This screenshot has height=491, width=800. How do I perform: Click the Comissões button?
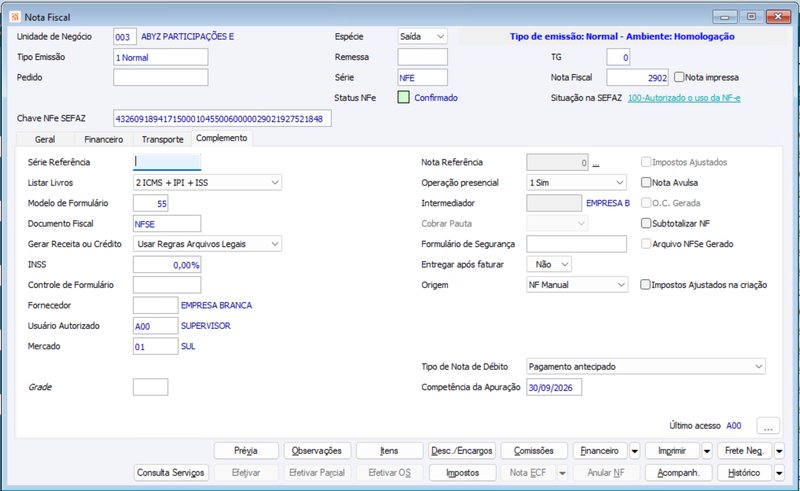pos(534,451)
